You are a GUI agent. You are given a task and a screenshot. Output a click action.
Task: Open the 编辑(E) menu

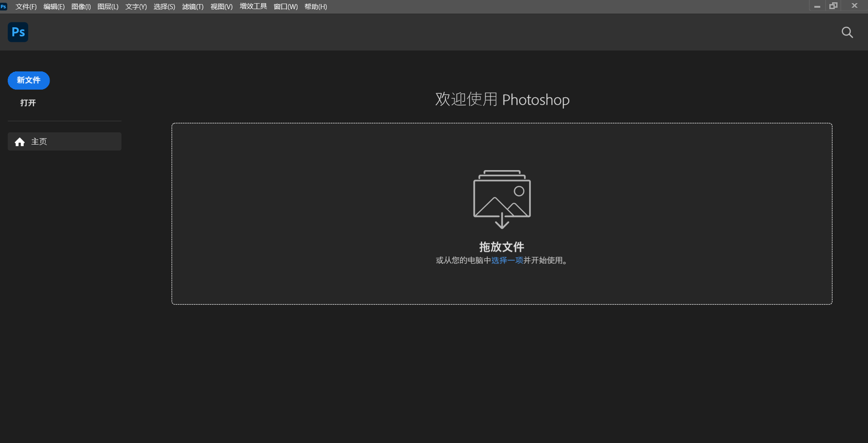point(54,6)
